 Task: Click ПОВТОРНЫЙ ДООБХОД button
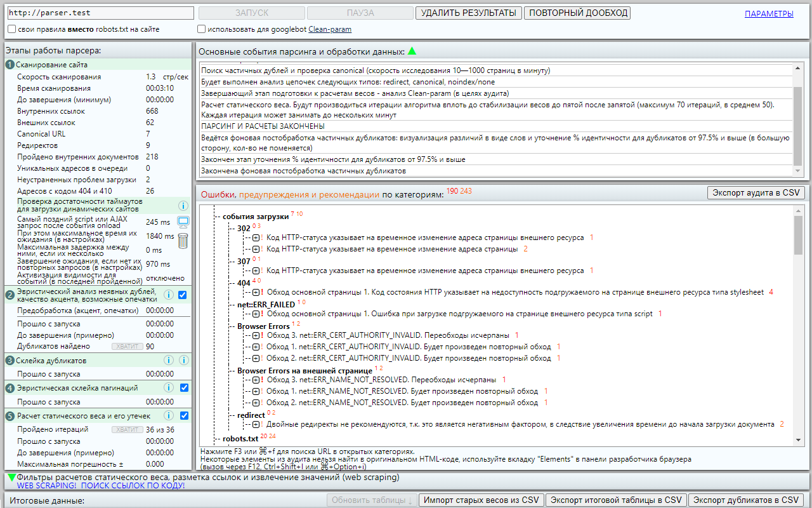(x=577, y=13)
